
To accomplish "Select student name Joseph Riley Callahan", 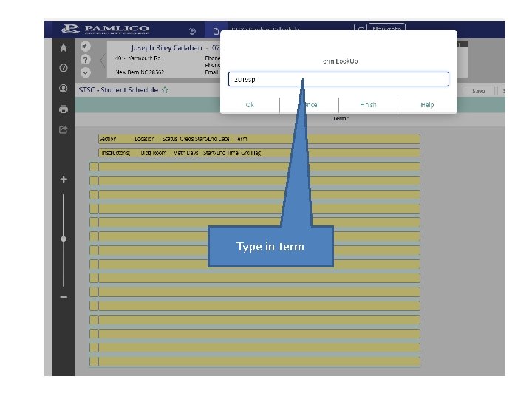I will coord(166,48).
